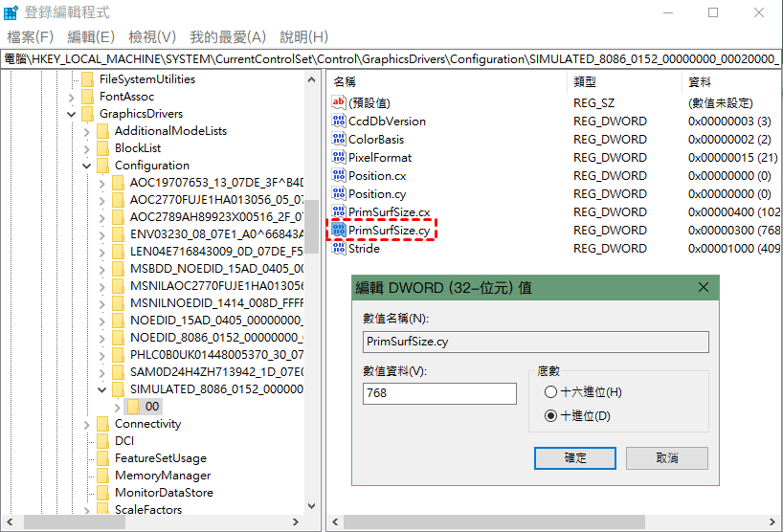Click the Configuration folder icon
The image size is (783, 532).
click(x=102, y=166)
